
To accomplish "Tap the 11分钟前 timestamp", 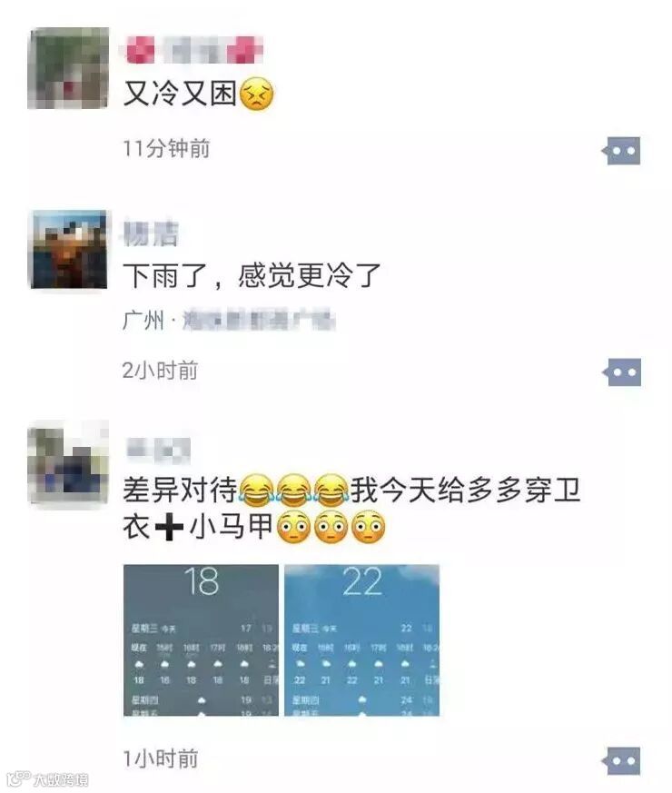I will pyautogui.click(x=166, y=148).
